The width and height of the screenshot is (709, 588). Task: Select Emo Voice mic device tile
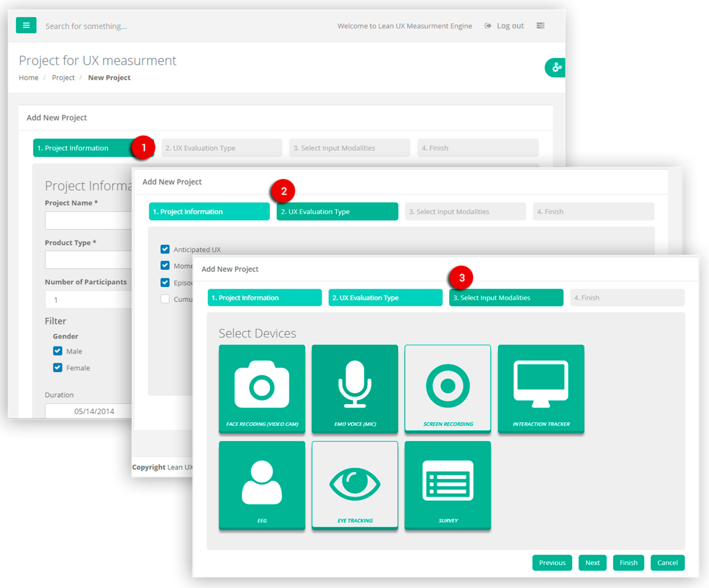coord(355,389)
